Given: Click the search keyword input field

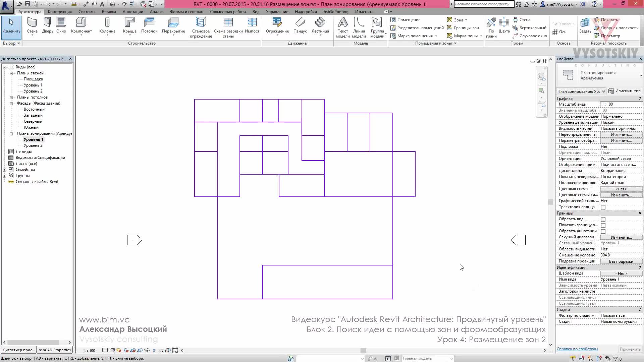Looking at the screenshot, I should [x=484, y=4].
